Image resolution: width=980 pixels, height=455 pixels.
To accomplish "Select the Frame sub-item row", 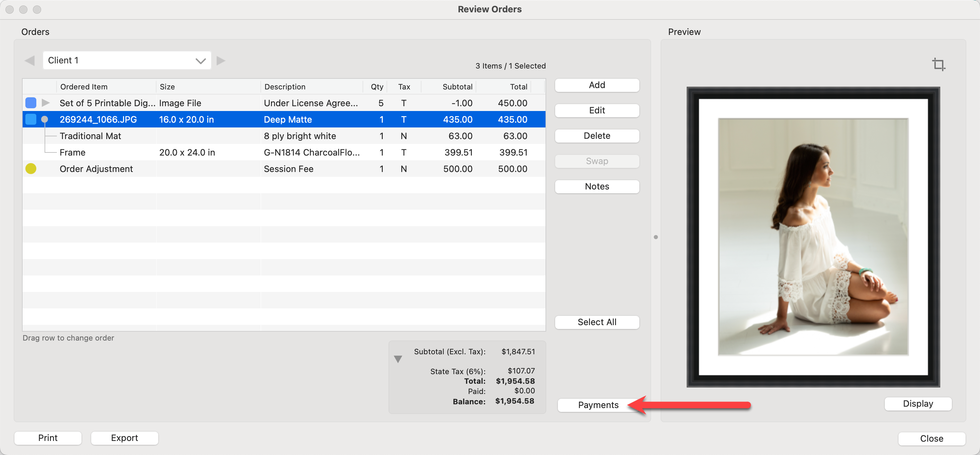I will click(72, 152).
